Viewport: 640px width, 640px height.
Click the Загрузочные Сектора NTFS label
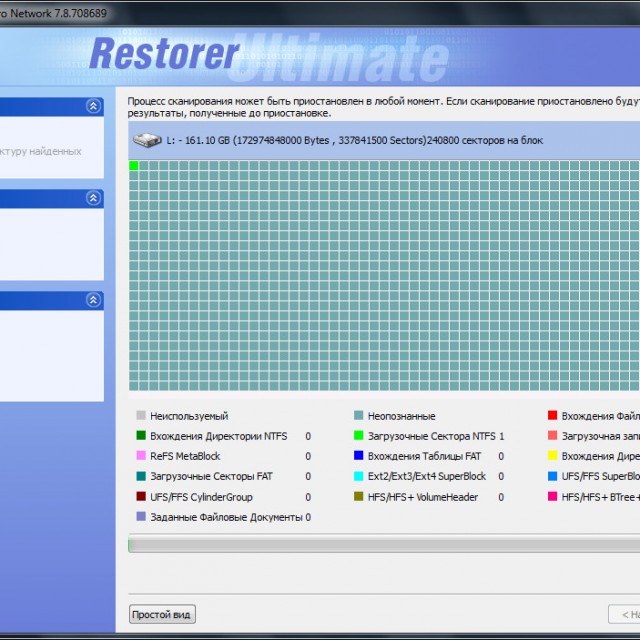(431, 436)
